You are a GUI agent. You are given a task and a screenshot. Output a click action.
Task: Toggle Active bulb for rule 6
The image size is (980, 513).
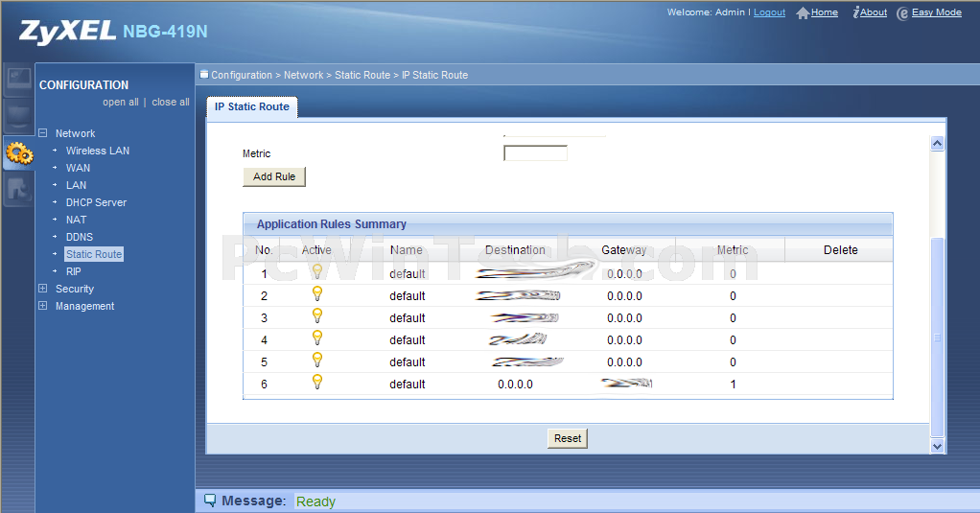[316, 382]
